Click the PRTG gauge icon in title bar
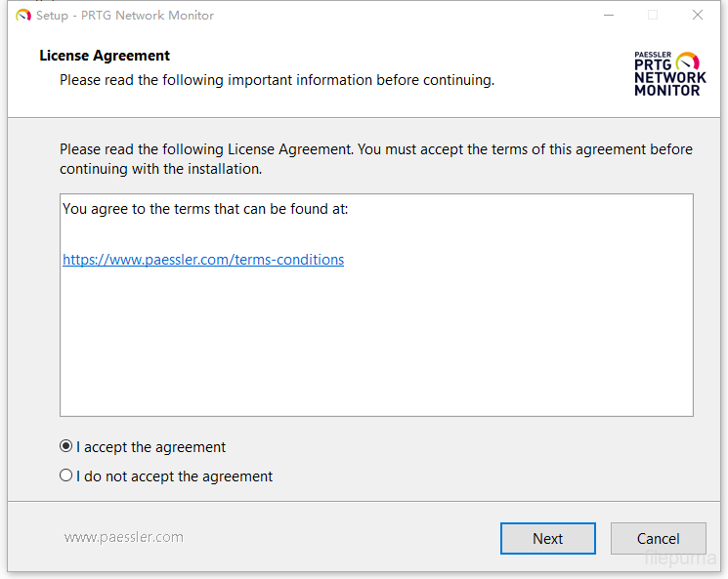This screenshot has height=579, width=728. tap(23, 16)
